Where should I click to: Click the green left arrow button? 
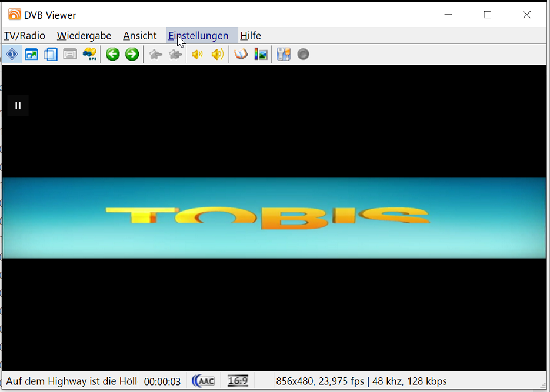click(x=112, y=55)
